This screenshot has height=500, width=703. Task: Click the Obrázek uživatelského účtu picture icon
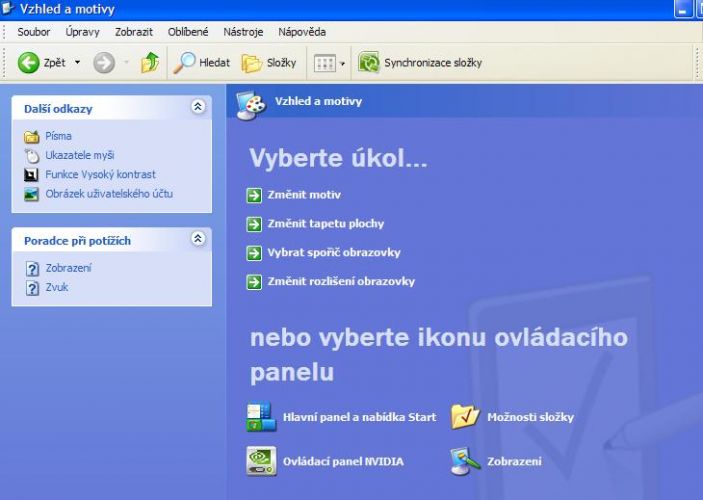[31, 194]
